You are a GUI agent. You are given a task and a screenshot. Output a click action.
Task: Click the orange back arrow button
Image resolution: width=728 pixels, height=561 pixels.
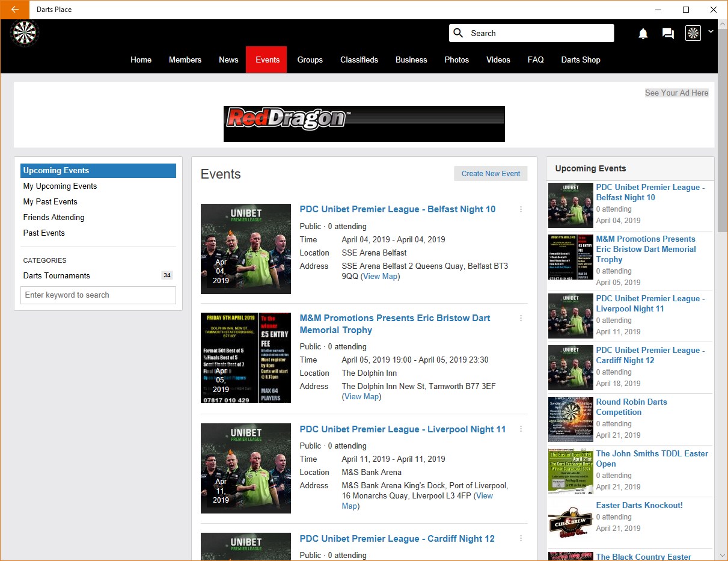pyautogui.click(x=14, y=10)
